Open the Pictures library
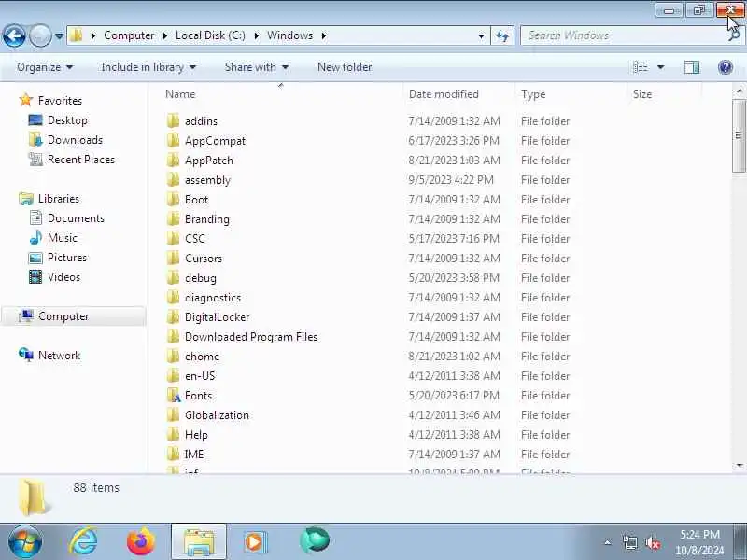The width and height of the screenshot is (747, 560). [x=66, y=258]
